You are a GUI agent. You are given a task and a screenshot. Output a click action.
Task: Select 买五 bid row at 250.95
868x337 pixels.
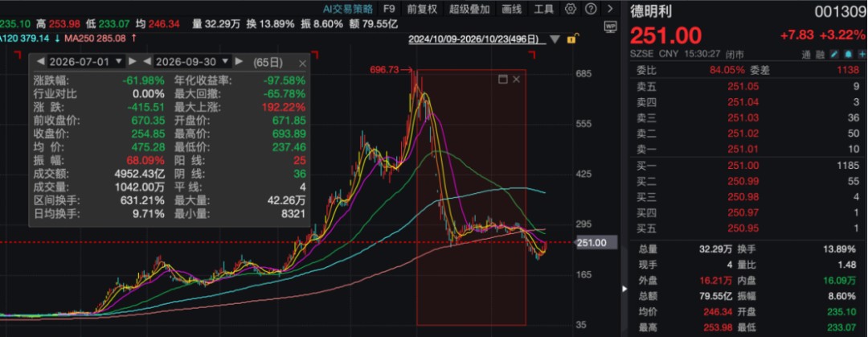tap(748, 228)
